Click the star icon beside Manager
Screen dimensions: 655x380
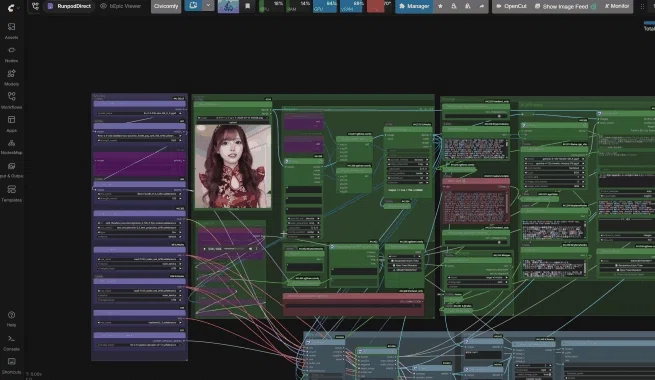coord(440,6)
